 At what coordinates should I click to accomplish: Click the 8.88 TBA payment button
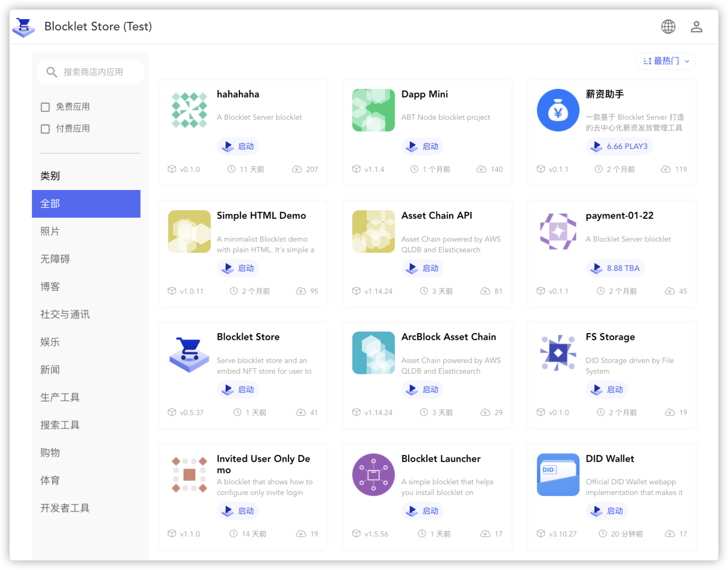615,268
